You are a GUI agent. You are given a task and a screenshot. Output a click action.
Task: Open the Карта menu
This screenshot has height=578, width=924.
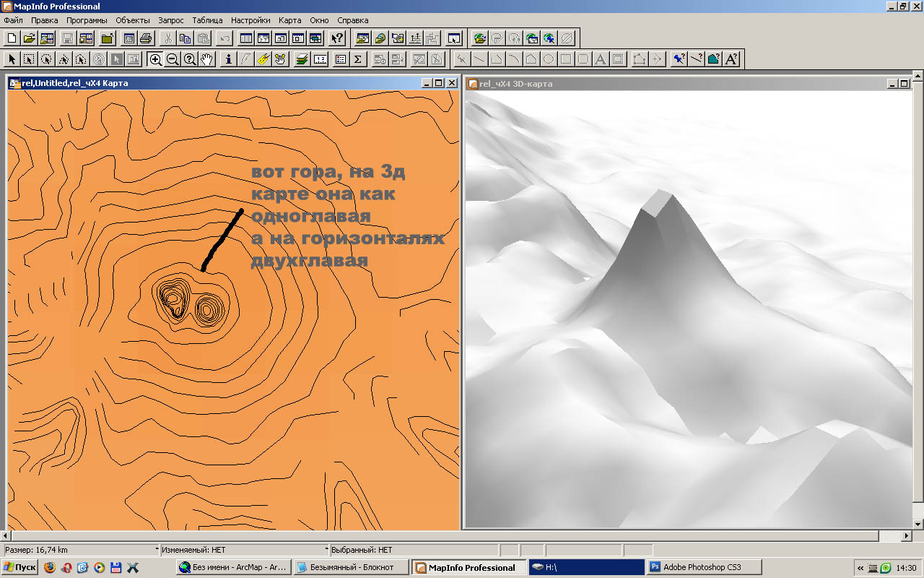pos(289,20)
